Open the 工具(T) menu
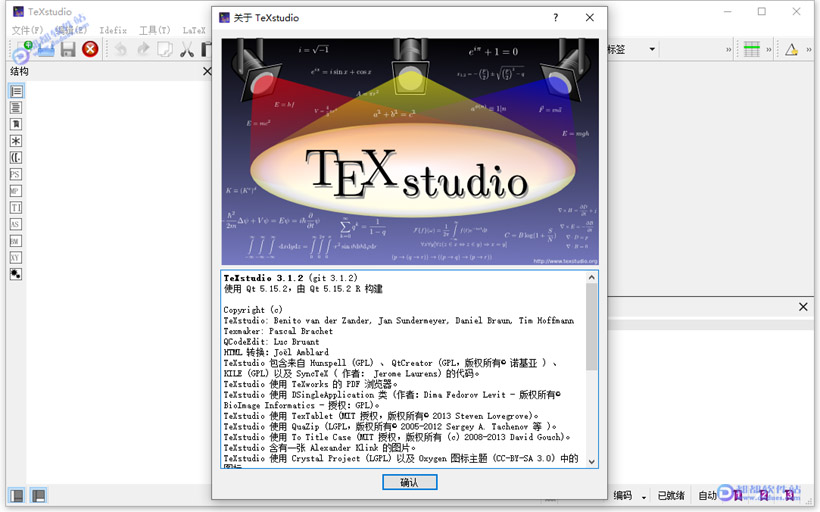This screenshot has height=512, width=820. (x=155, y=30)
